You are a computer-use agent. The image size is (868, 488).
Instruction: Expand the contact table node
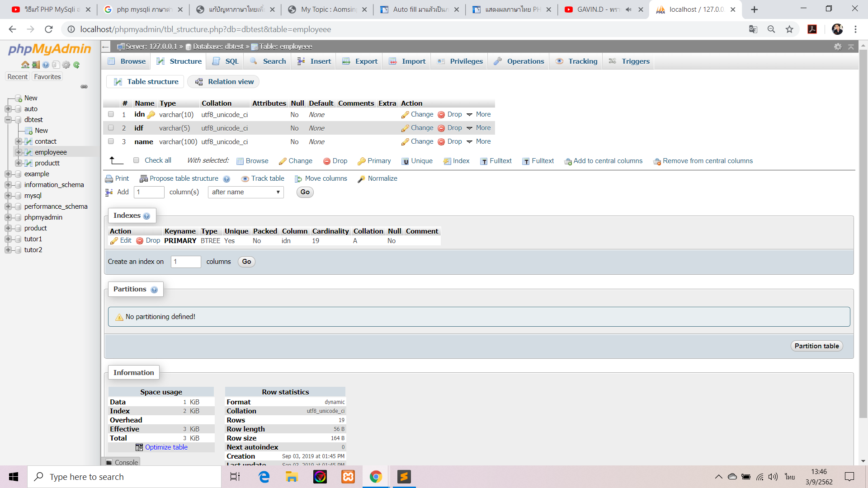[19, 141]
